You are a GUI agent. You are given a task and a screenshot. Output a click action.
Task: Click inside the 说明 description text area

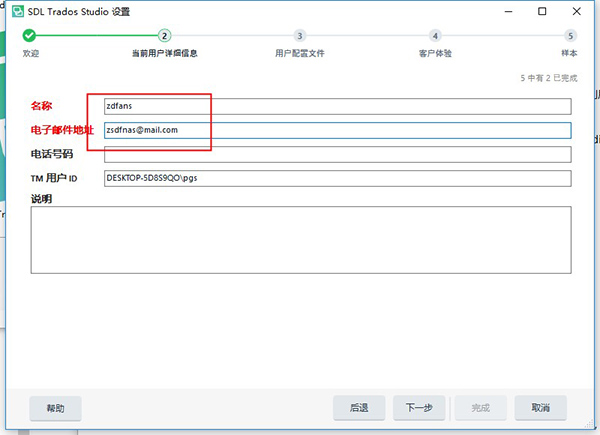coord(300,239)
